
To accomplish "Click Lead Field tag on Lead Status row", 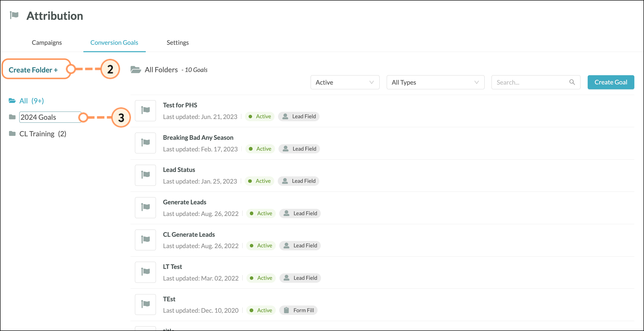I will pyautogui.click(x=298, y=181).
